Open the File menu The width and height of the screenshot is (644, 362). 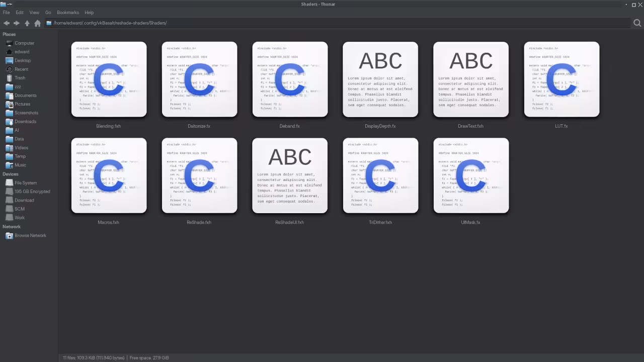pyautogui.click(x=6, y=13)
